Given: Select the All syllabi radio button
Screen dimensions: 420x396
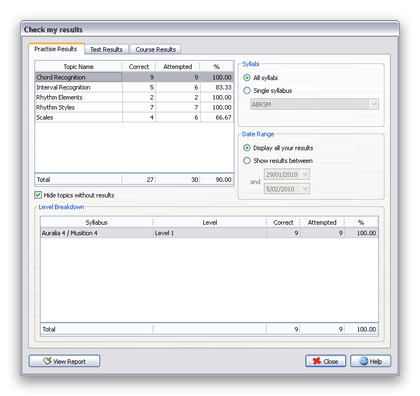Looking at the screenshot, I should point(247,78).
